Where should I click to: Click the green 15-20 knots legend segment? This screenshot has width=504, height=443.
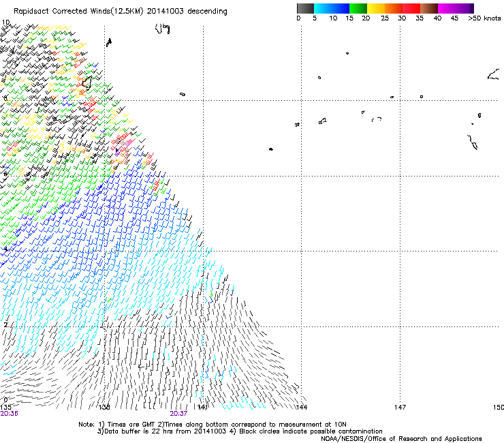(358, 8)
